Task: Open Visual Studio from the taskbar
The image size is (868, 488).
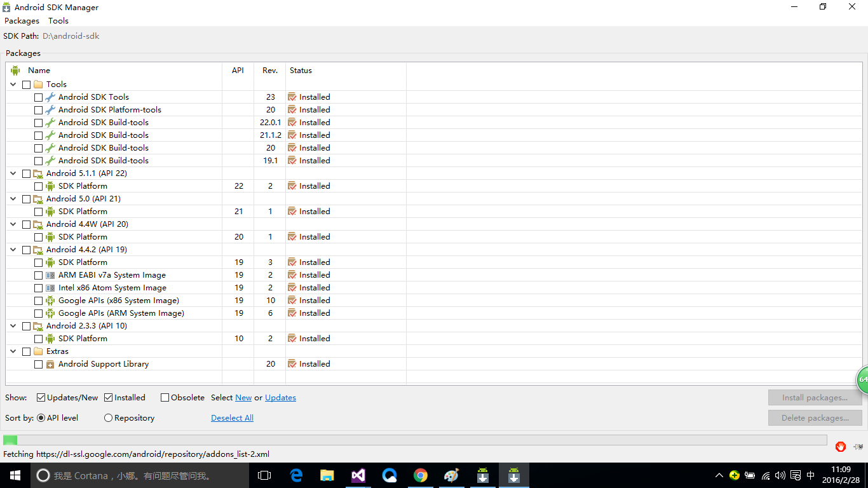Action: [358, 475]
